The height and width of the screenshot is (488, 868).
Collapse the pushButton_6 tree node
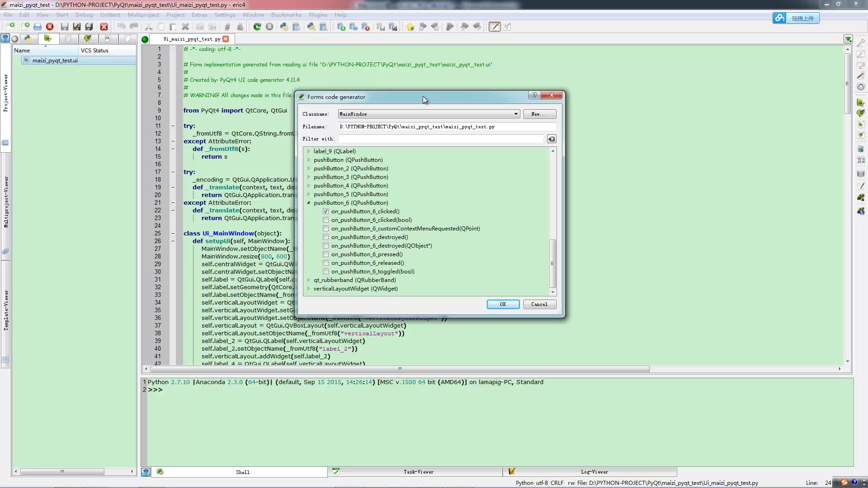[x=309, y=203]
